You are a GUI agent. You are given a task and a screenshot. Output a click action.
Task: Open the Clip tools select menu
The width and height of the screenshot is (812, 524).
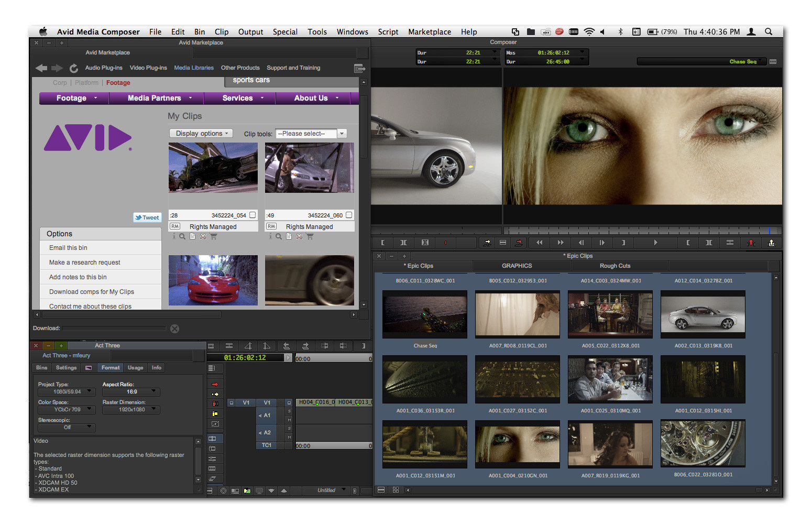pyautogui.click(x=311, y=134)
